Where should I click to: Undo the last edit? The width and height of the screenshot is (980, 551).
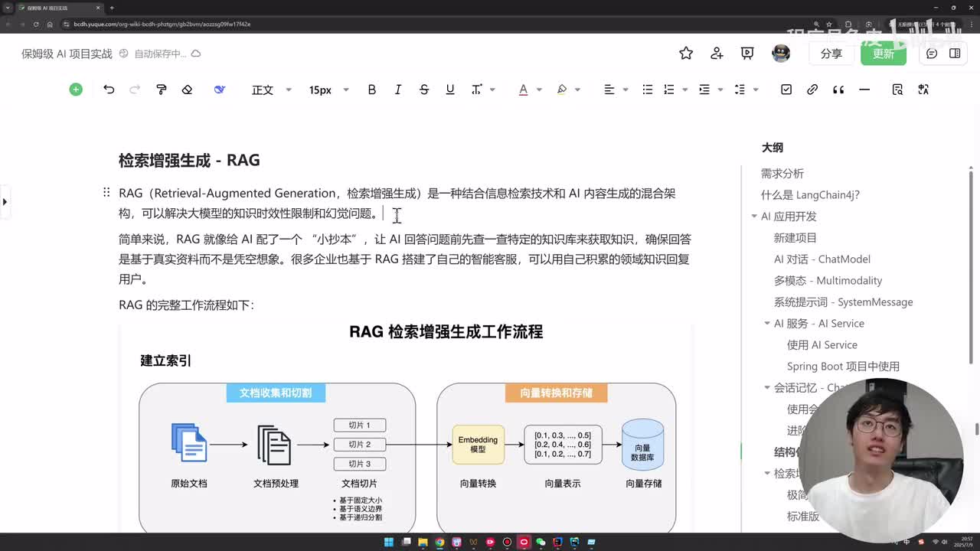tap(109, 90)
